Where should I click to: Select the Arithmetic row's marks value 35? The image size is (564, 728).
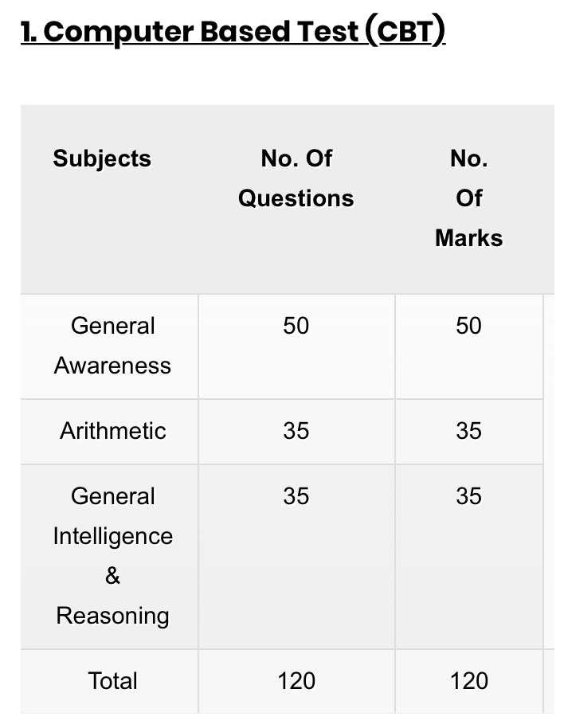coord(468,431)
